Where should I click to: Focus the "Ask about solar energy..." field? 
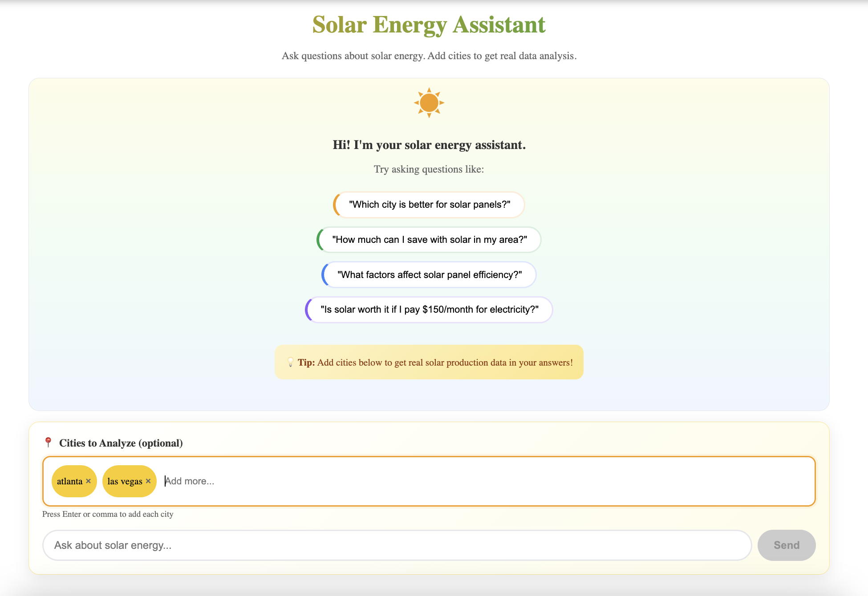pyautogui.click(x=396, y=545)
